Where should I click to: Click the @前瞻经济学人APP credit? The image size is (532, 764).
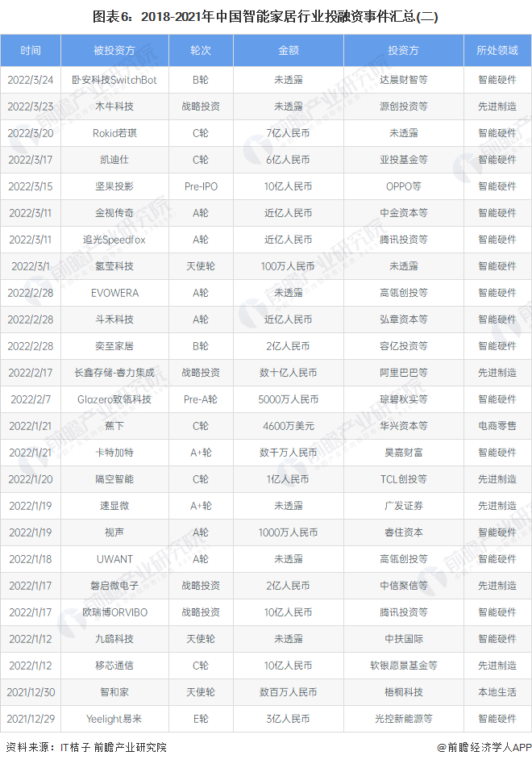pyautogui.click(x=484, y=747)
